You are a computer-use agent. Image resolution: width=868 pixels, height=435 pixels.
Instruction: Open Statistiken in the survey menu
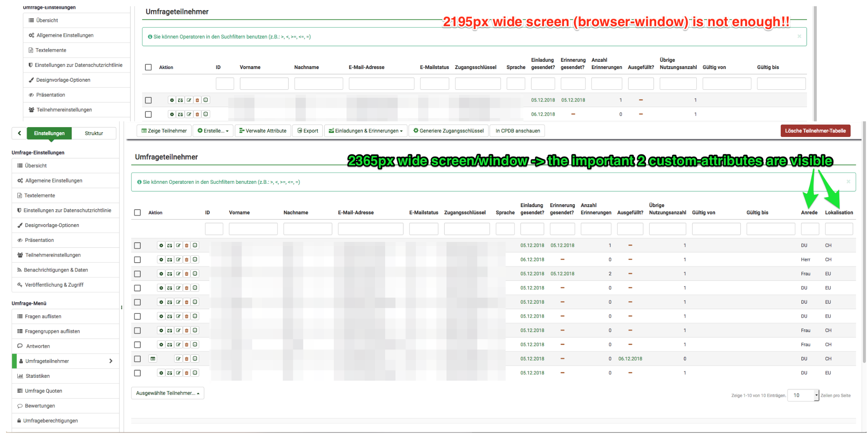tap(65, 376)
